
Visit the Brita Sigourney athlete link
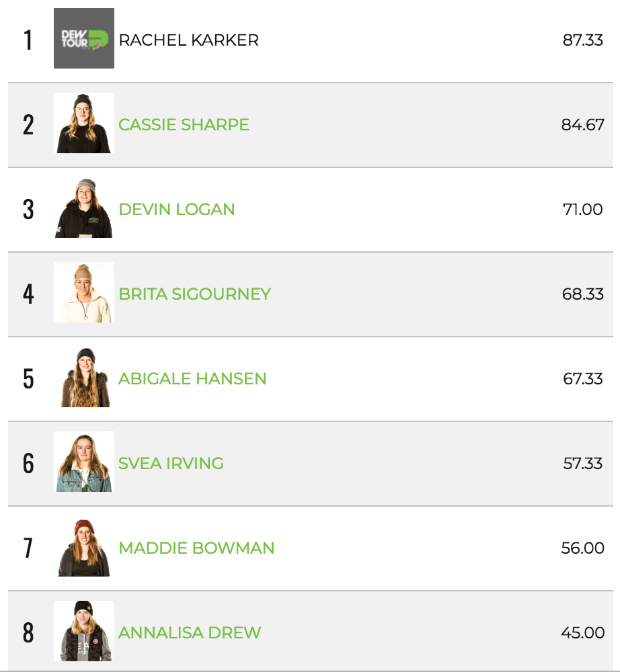coord(195,294)
